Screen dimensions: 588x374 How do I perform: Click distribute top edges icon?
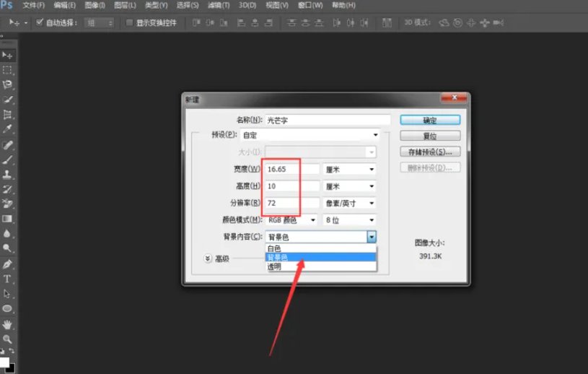click(x=291, y=23)
